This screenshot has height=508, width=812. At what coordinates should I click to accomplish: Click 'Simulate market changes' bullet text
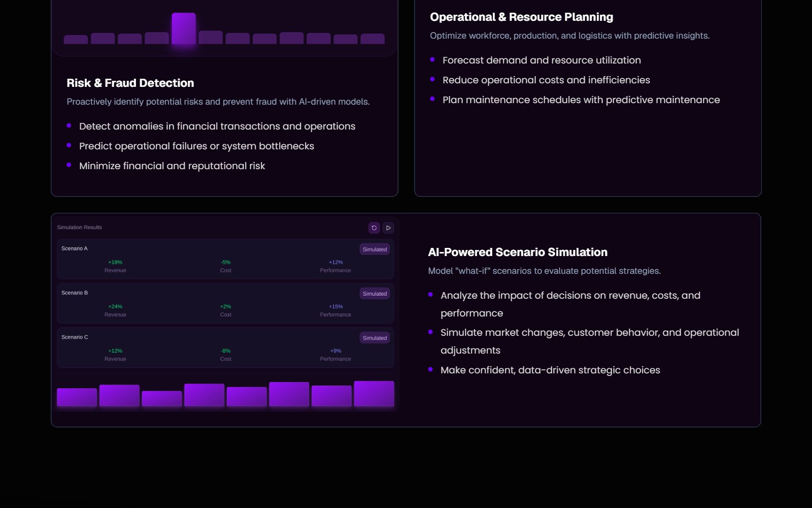[x=590, y=341]
